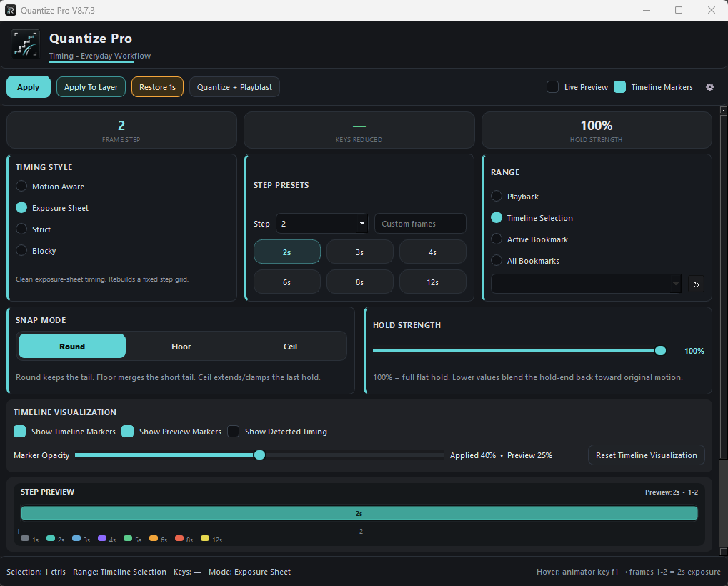Click the Timing - Everyday Workflow subtitle

pos(100,56)
